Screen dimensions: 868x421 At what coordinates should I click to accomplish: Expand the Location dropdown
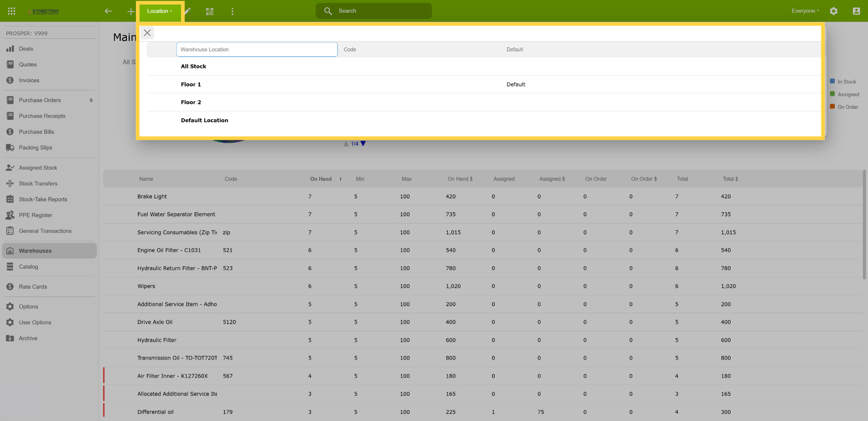(160, 11)
